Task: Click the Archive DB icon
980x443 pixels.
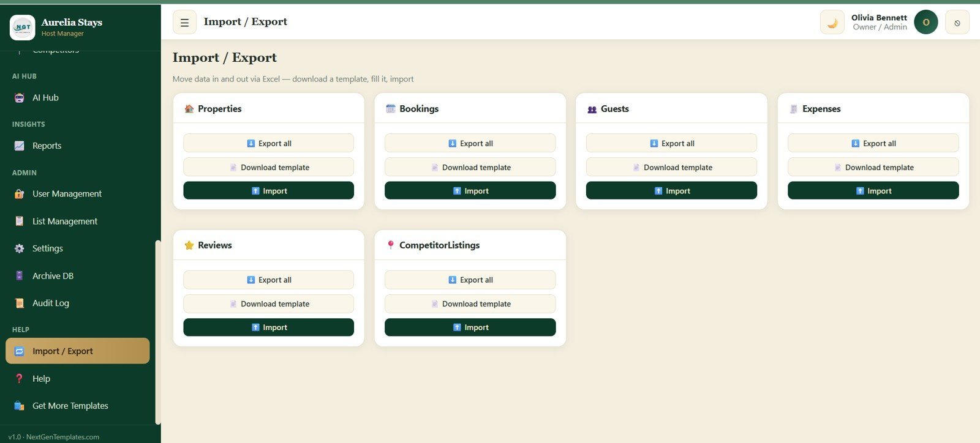Action: click(x=20, y=276)
